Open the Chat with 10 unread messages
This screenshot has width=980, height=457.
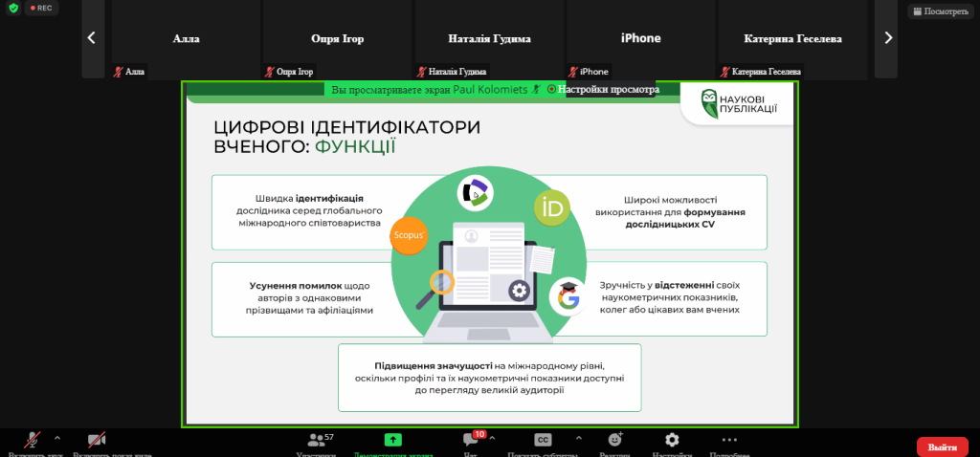tap(470, 441)
